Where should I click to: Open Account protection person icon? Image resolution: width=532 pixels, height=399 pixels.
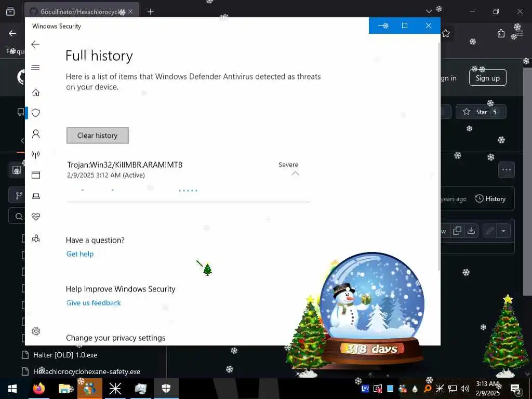click(36, 134)
